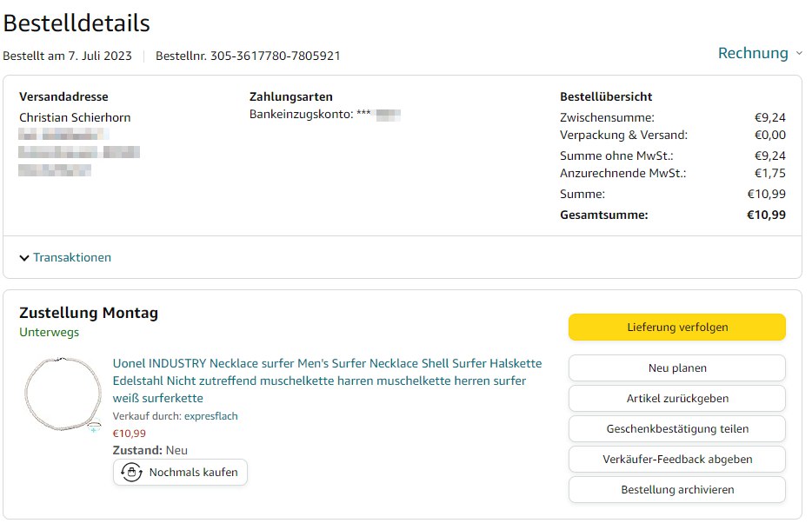
Task: Select Artikel zurückgeben
Action: [676, 399]
